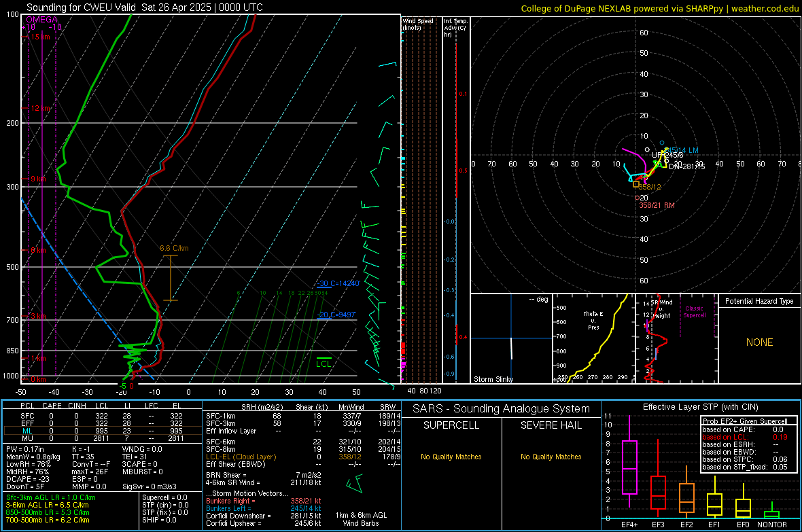Screen dimensions: 802x532
Task: Select the 3-6km AGL LR value
Action: click(47, 505)
